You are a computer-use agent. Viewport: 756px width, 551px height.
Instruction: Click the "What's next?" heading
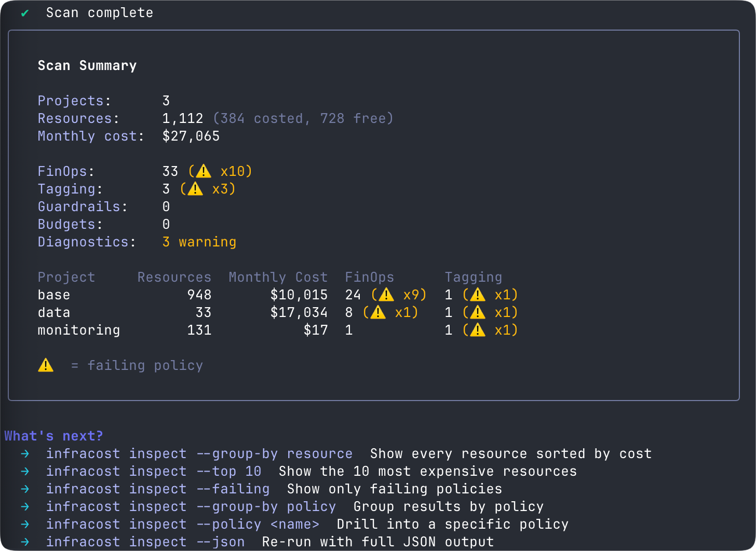pos(54,436)
